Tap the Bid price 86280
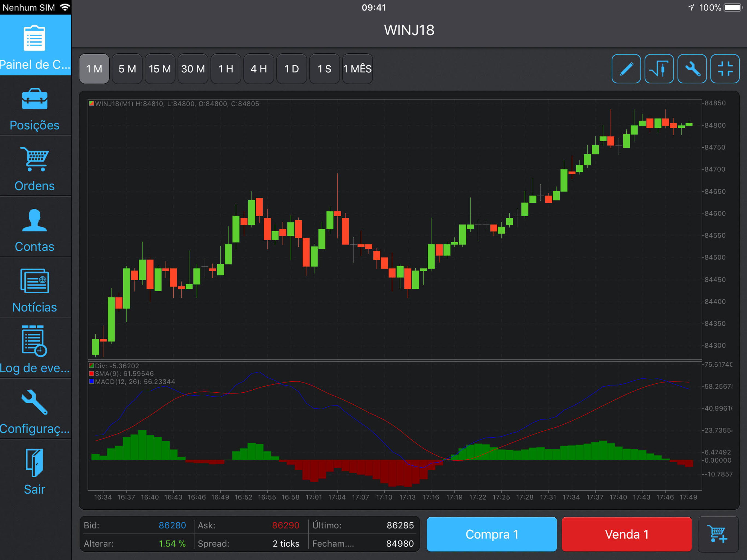 (172, 525)
